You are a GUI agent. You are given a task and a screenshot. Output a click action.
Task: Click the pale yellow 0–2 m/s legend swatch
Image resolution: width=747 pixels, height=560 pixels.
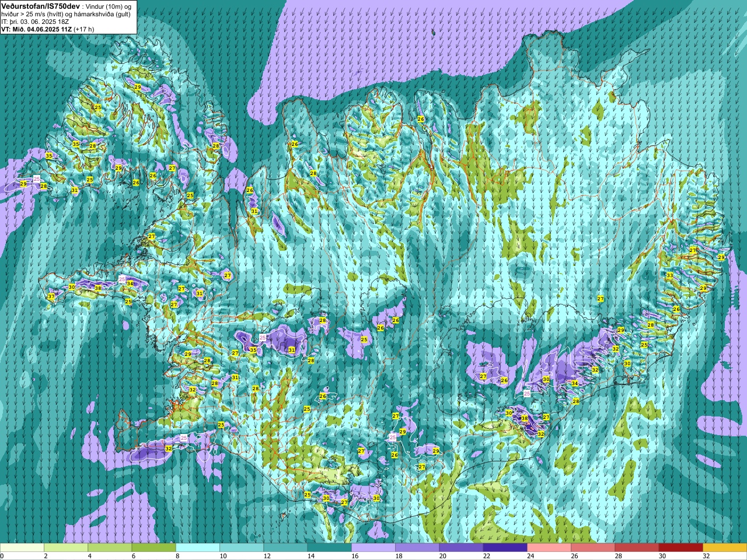(x=22, y=548)
